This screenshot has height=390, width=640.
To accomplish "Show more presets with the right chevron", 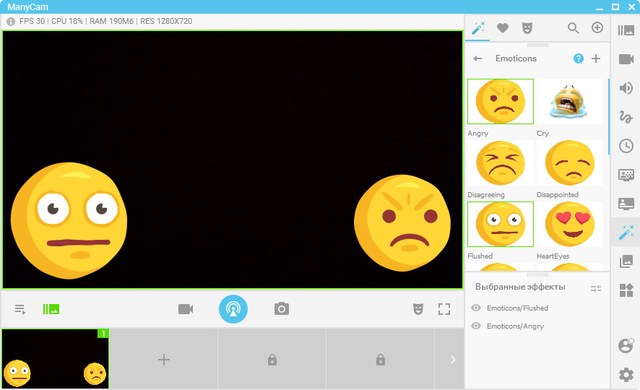I will coord(452,359).
